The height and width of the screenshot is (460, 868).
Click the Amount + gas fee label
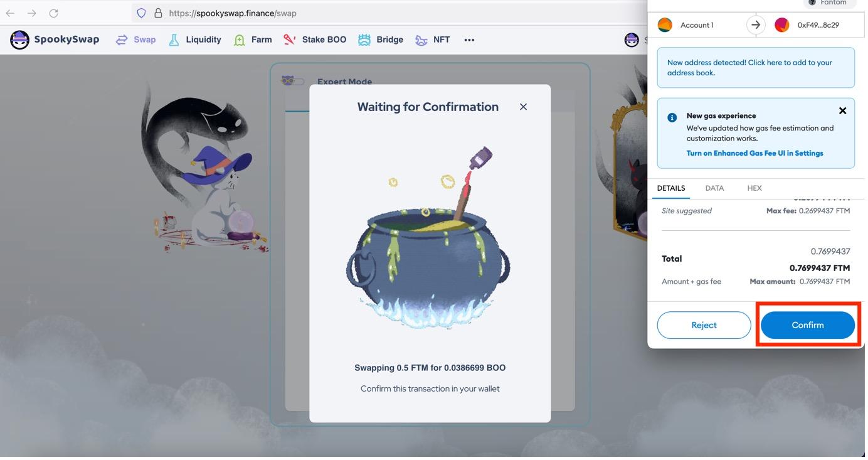691,282
